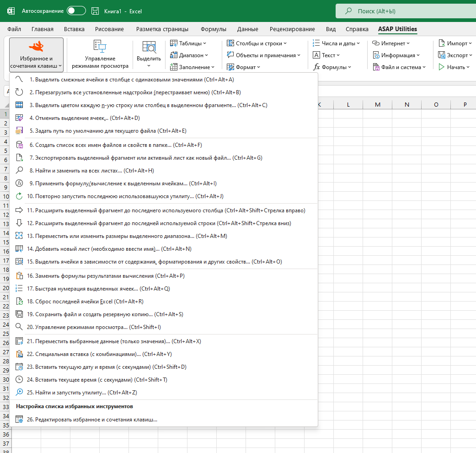
Task: Open the Импорт dropdown
Action: 455,43
